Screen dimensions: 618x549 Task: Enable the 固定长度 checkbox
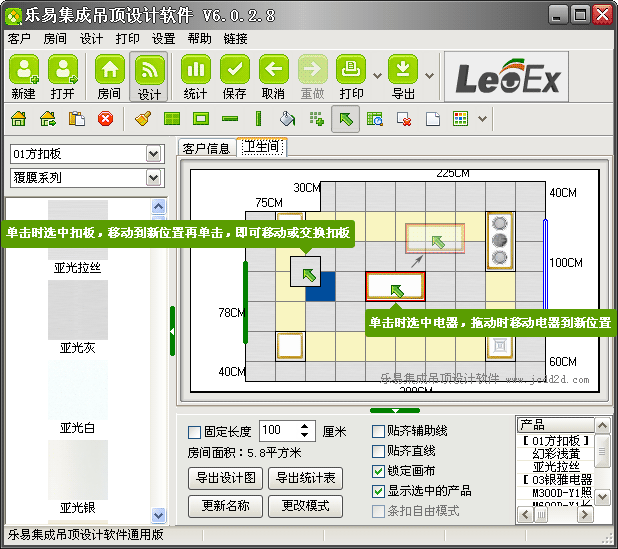coord(194,432)
